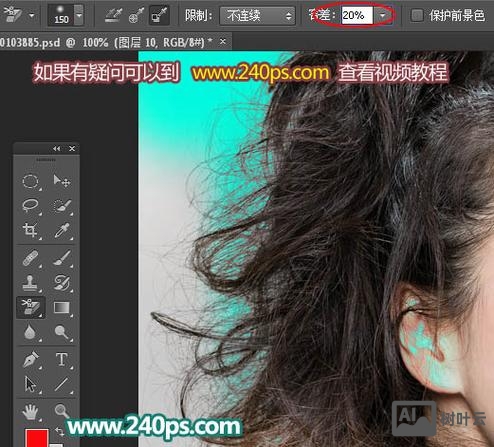Select the Elliptical Marquee tool

30,182
